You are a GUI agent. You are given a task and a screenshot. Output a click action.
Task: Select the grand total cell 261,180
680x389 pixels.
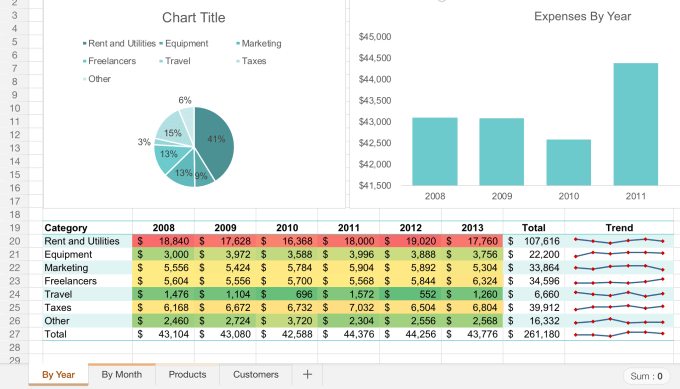pyautogui.click(x=534, y=334)
